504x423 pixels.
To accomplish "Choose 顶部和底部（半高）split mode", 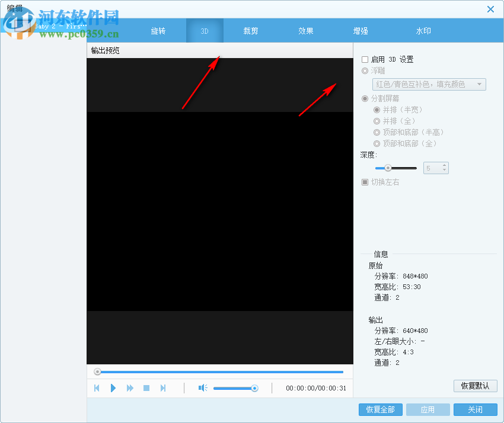I will point(376,132).
